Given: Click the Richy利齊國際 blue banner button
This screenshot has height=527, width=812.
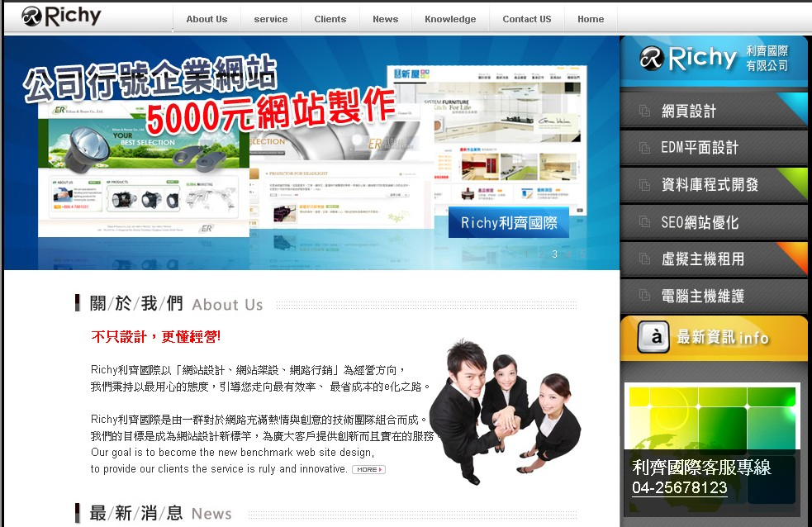Looking at the screenshot, I should [509, 223].
